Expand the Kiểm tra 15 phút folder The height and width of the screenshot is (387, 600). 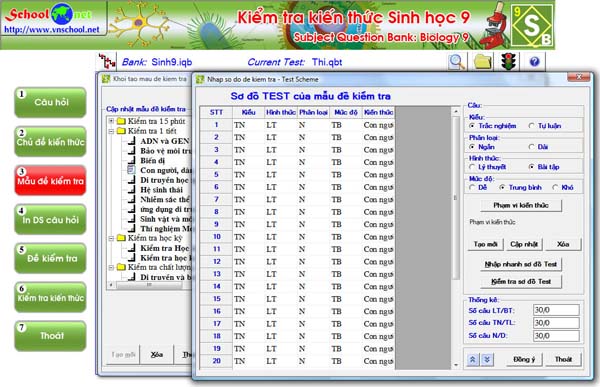[111, 121]
